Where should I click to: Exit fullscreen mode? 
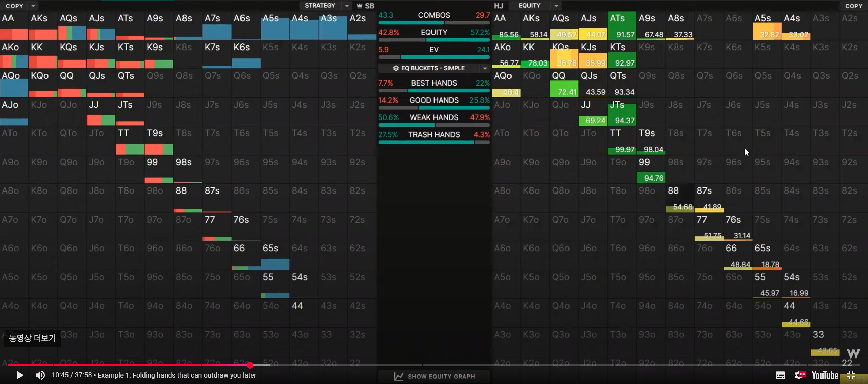point(851,375)
